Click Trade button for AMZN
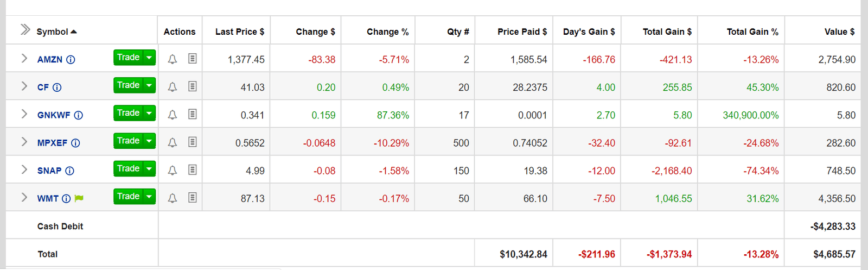This screenshot has width=868, height=270. point(129,58)
